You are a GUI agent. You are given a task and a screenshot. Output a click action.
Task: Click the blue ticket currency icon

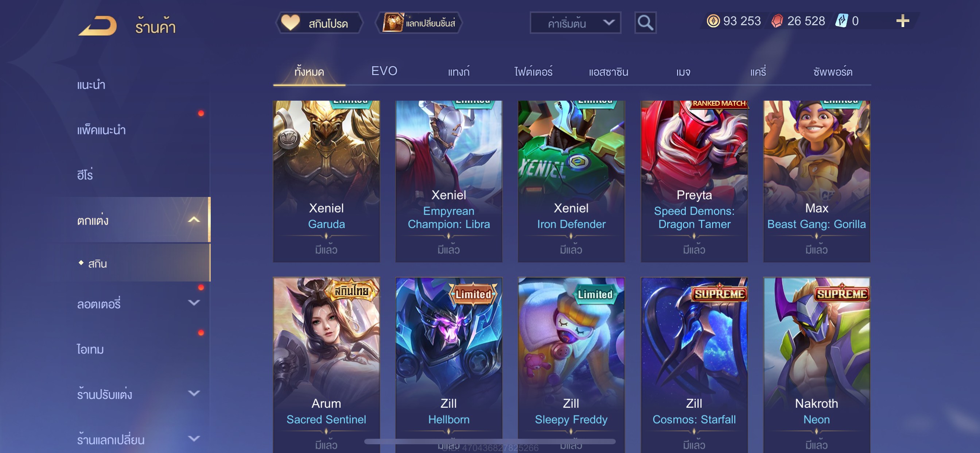pyautogui.click(x=841, y=20)
